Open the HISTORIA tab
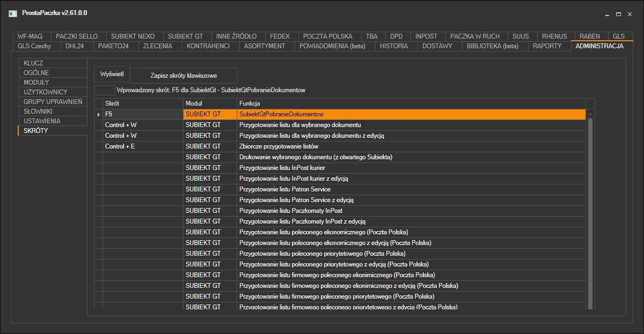Viewport: 644px width, 334px height. [x=394, y=46]
